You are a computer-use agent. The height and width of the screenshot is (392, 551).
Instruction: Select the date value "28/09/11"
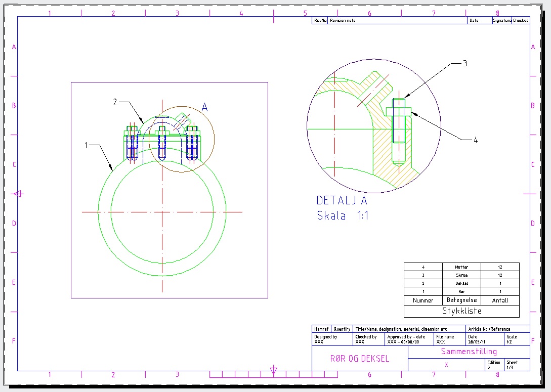tap(477, 342)
